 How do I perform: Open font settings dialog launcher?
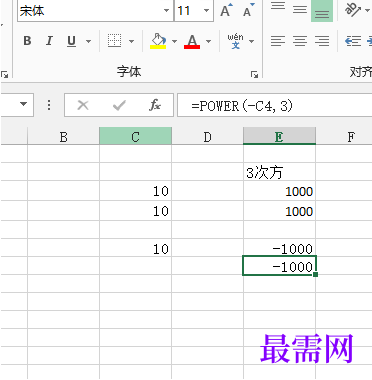254,75
